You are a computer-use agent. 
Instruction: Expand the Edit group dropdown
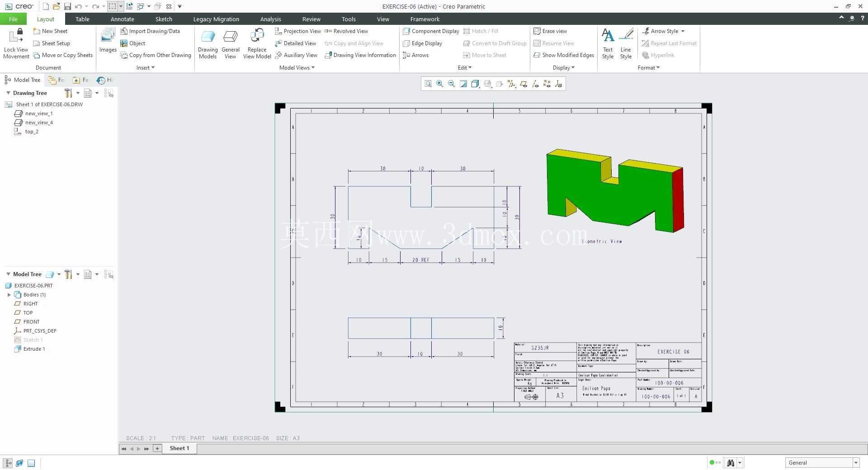click(464, 68)
